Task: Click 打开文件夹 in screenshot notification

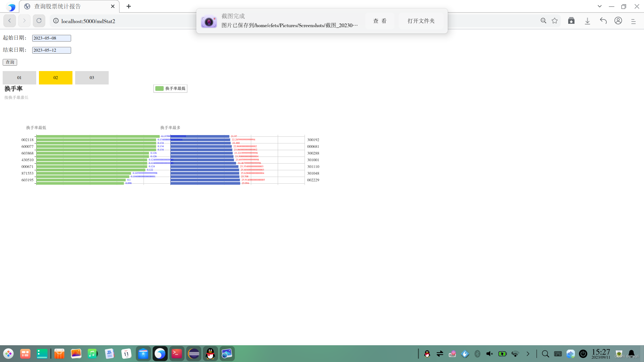Action: (421, 21)
